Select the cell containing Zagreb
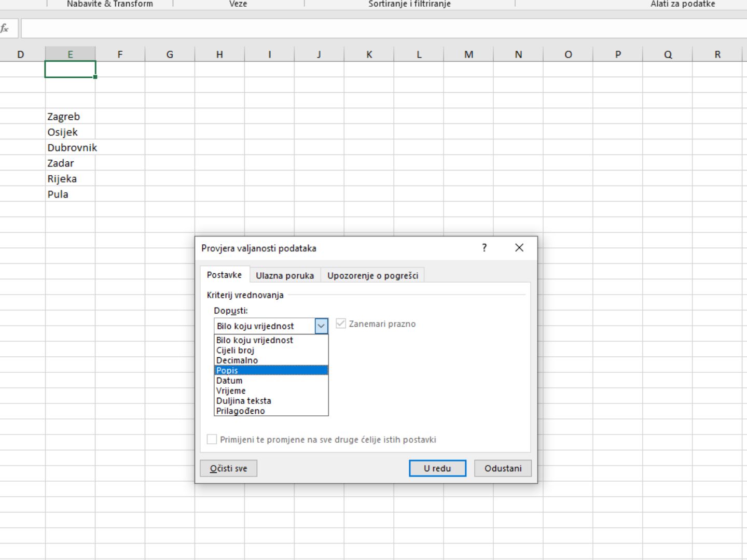 point(70,116)
